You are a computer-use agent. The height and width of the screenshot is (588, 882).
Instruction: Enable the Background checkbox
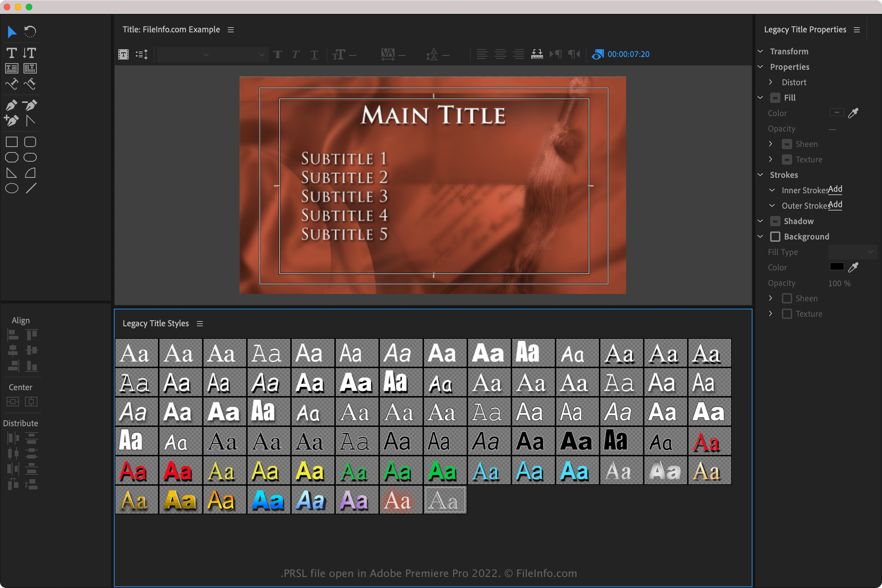775,237
